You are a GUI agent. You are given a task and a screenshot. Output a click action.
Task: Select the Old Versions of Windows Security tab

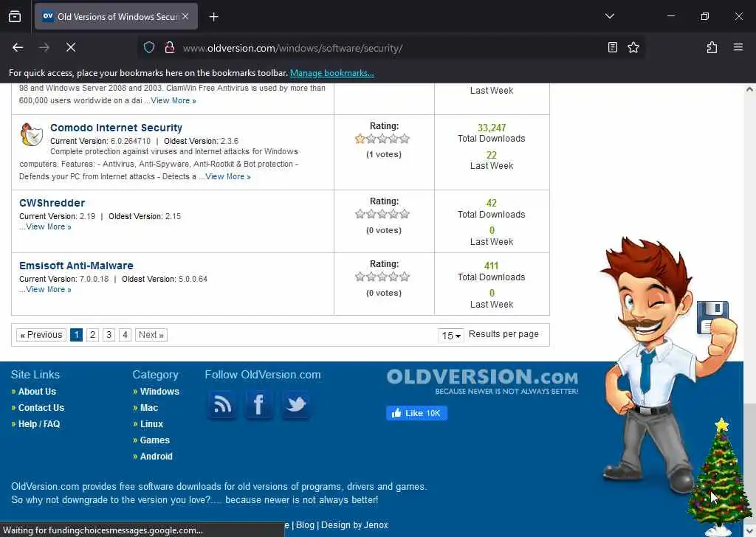[x=116, y=16]
